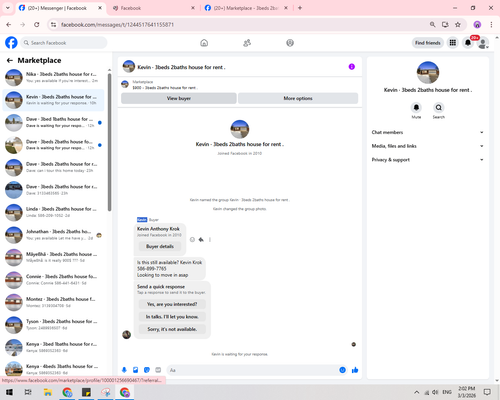Open File Explorer from the taskbar

(48, 392)
